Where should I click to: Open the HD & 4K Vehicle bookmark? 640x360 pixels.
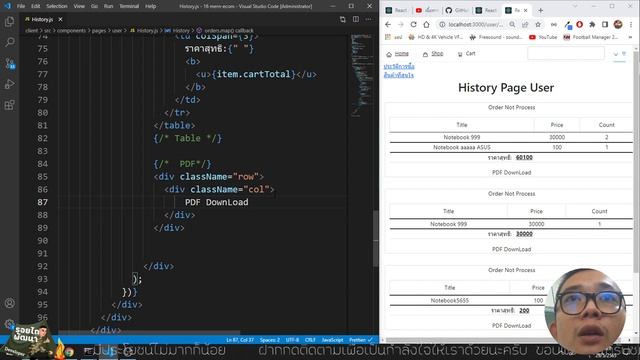pyautogui.click(x=436, y=37)
